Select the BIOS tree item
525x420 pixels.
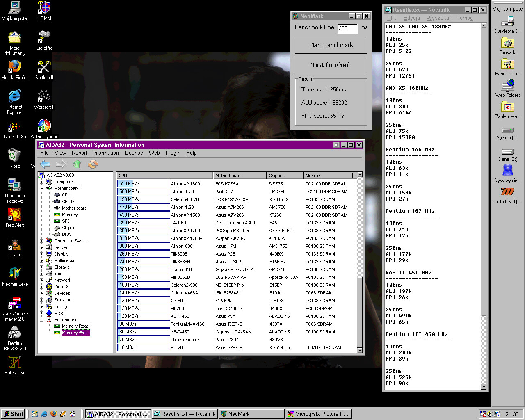point(67,234)
